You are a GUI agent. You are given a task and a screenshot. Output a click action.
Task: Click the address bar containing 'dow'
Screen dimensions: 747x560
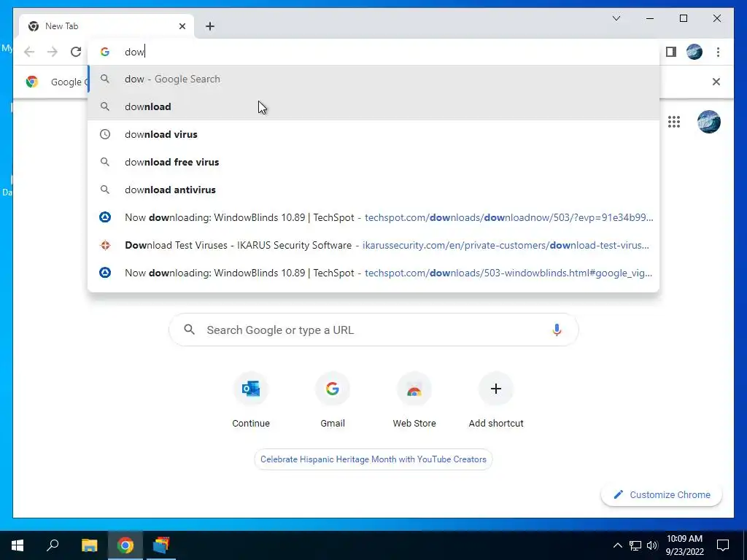(373, 52)
